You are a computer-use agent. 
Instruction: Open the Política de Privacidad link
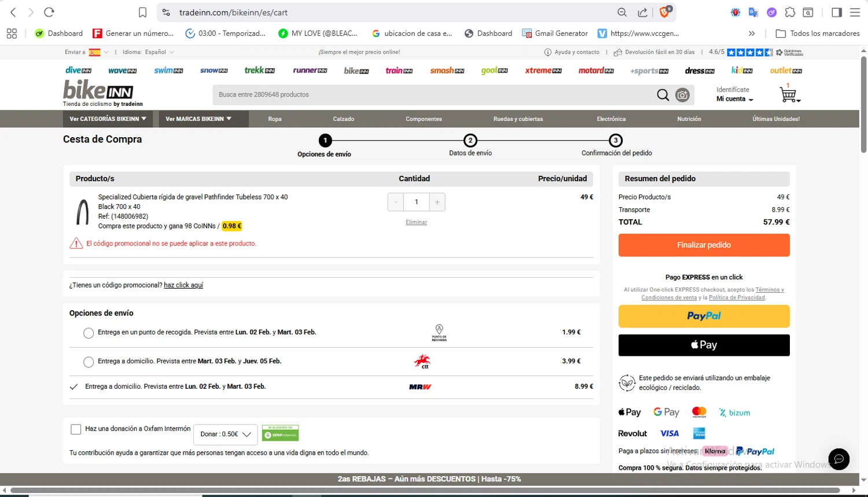click(x=737, y=297)
